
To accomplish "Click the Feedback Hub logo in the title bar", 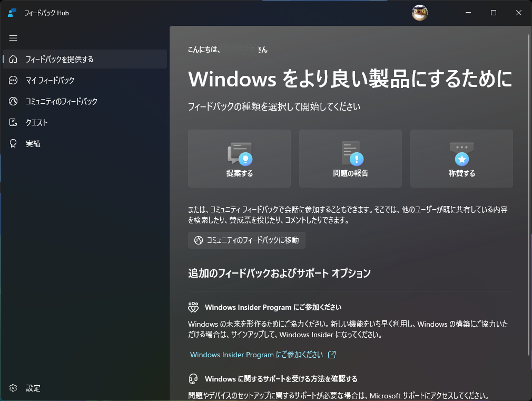I will (12, 12).
